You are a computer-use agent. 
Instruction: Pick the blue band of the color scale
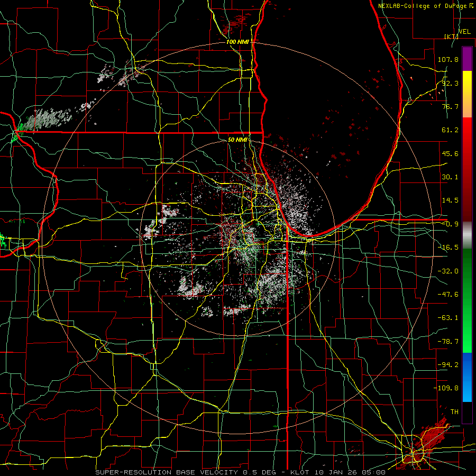[x=467, y=377]
